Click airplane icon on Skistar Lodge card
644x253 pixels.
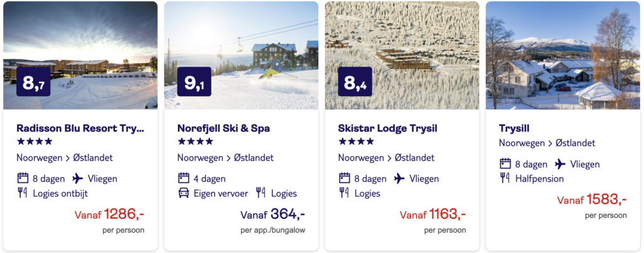click(x=399, y=178)
